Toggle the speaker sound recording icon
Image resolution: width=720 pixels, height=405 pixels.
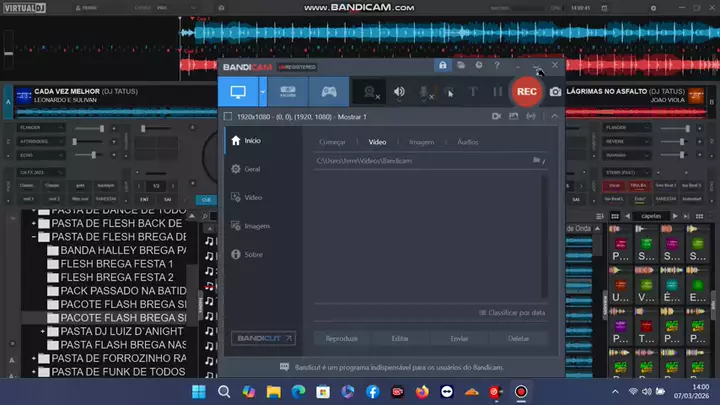tap(399, 92)
